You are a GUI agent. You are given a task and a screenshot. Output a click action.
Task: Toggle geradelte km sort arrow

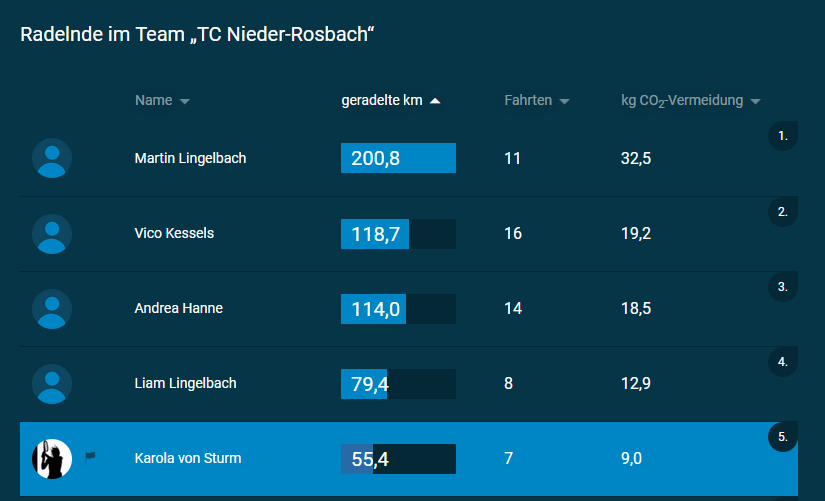coord(435,101)
